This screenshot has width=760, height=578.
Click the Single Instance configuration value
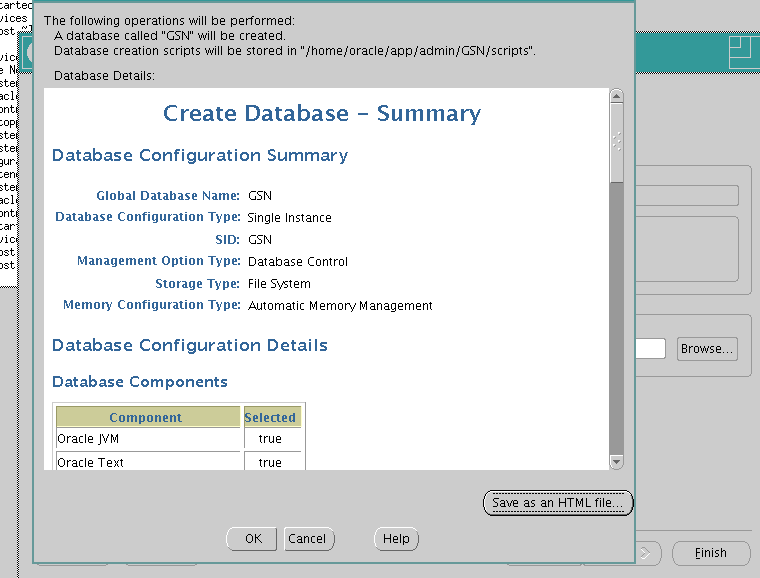[289, 218]
